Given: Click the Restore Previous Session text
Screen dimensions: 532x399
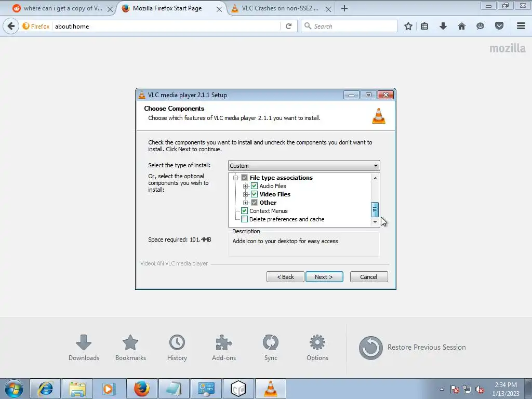Looking at the screenshot, I should [427, 348].
